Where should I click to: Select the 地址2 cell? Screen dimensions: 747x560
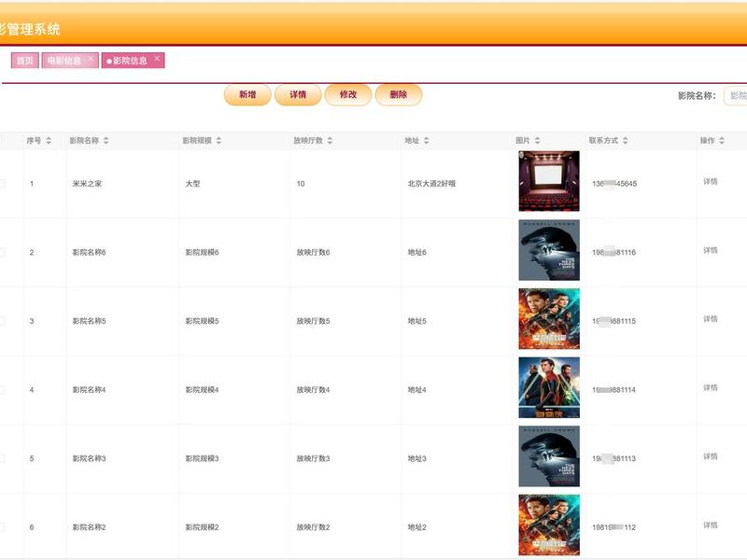(x=416, y=527)
